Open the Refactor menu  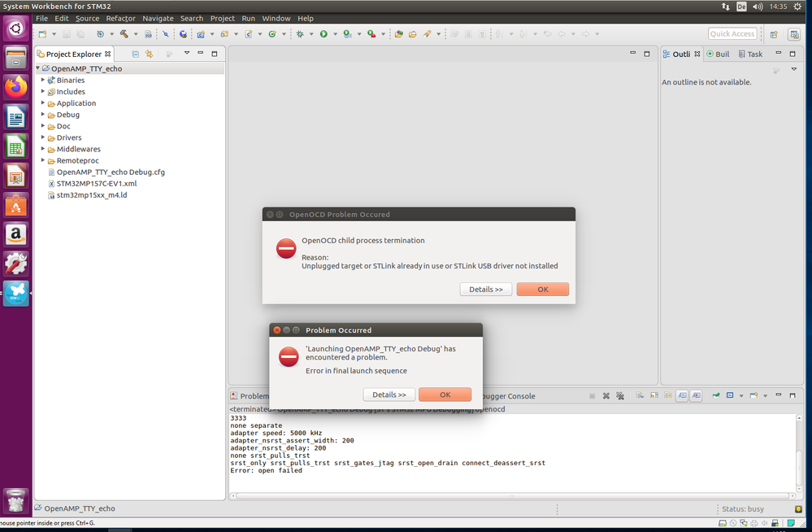120,18
